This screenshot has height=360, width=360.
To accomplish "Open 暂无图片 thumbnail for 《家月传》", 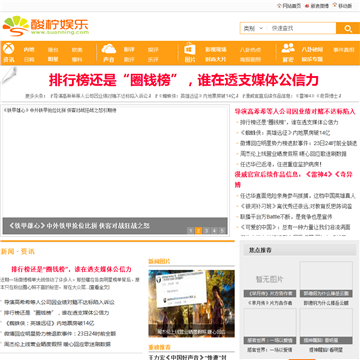I will coord(270,280).
